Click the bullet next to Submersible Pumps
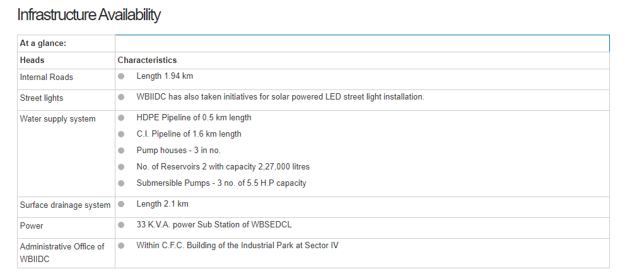 121,183
